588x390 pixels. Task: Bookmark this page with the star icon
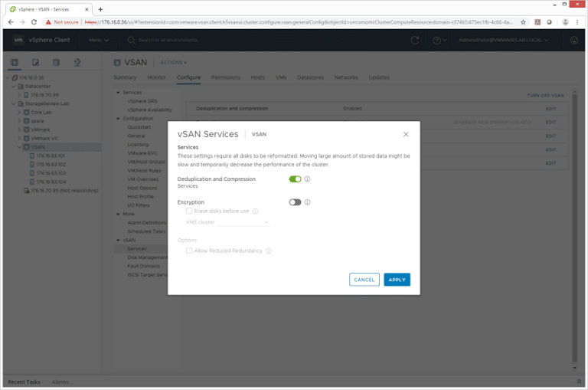(x=523, y=22)
